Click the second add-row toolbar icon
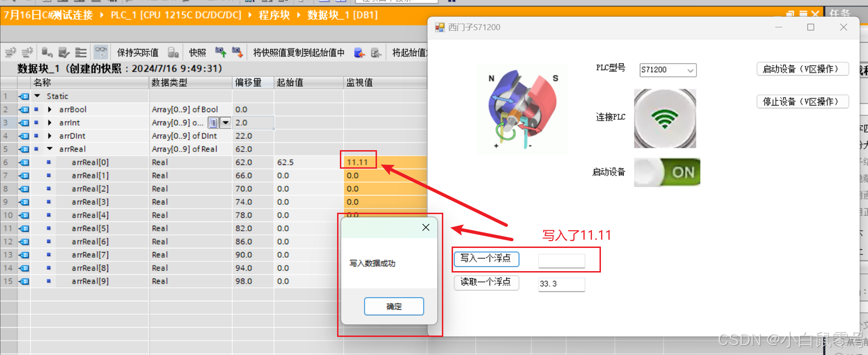868x355 pixels. [x=28, y=52]
